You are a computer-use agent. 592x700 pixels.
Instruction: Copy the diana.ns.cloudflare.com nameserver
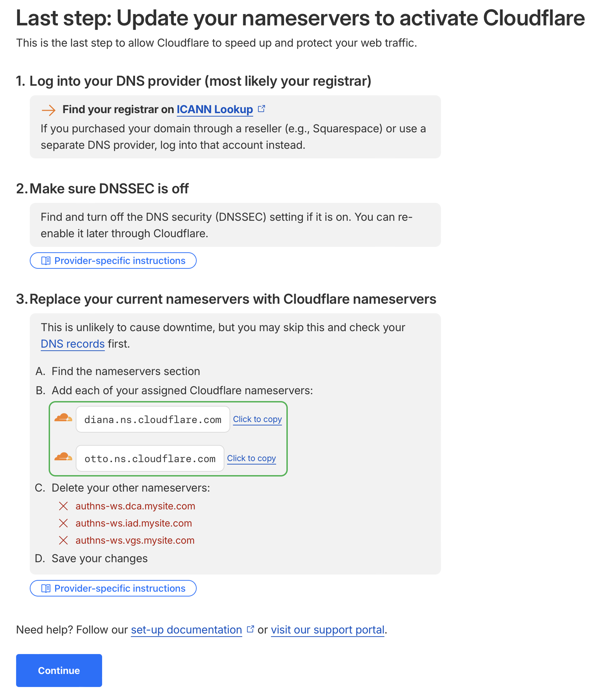coord(257,419)
